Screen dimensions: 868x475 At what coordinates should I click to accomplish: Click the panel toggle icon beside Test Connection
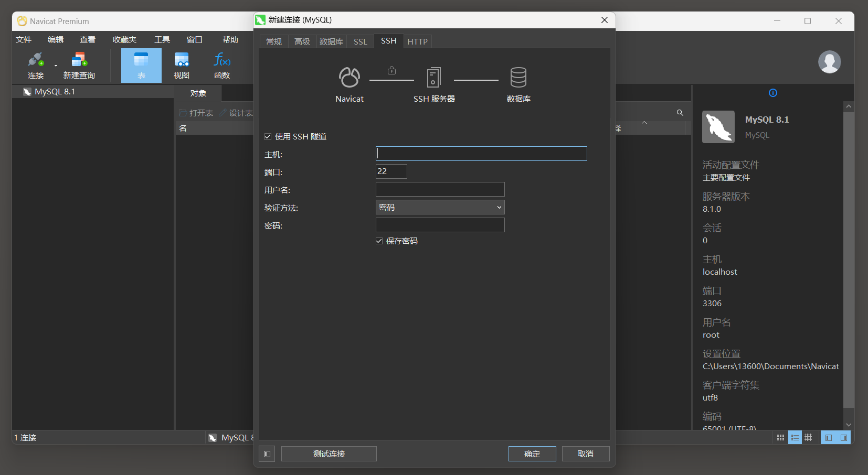tap(267, 454)
